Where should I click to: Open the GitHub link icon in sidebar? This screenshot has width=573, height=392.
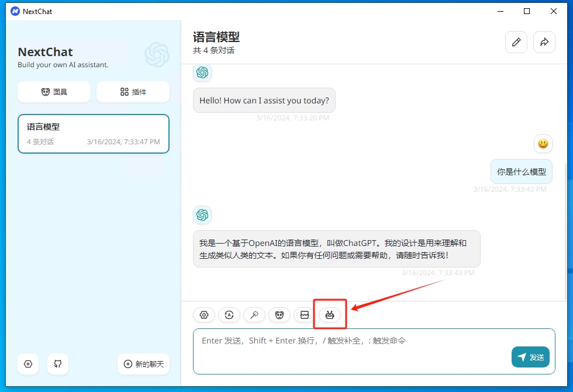[x=58, y=364]
